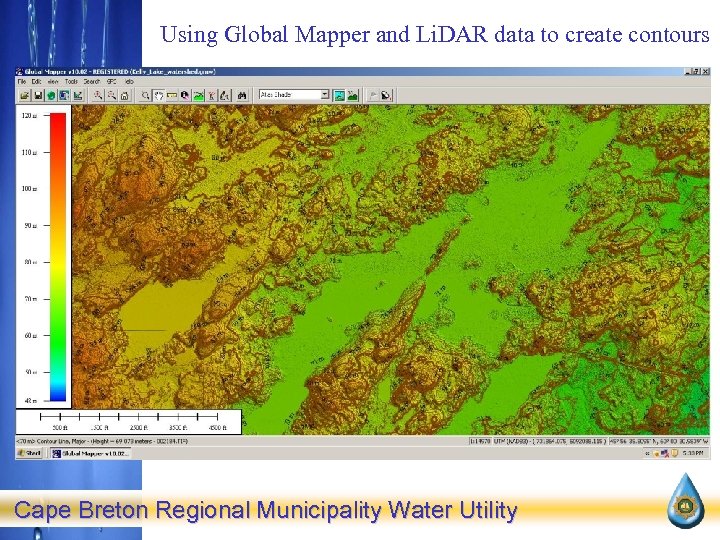Toggle the Enable Hill Shading button
The width and height of the screenshot is (720, 540).
coord(339,96)
